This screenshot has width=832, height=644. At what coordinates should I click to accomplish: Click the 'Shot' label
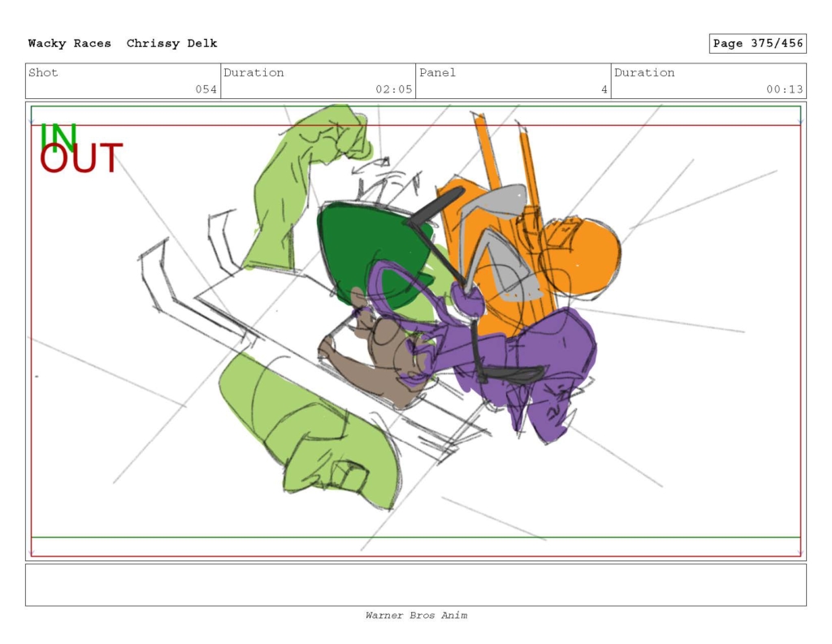[43, 72]
